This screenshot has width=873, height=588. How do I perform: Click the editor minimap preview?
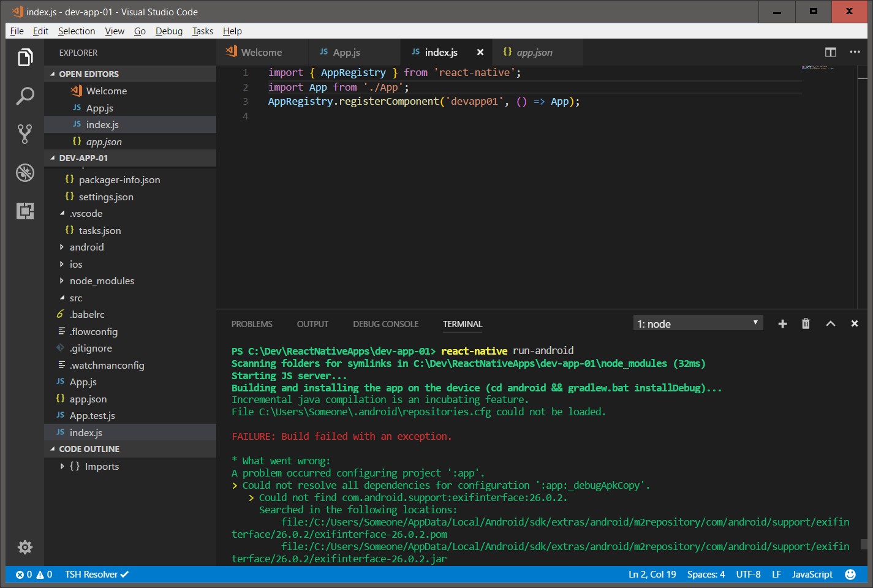click(x=818, y=67)
